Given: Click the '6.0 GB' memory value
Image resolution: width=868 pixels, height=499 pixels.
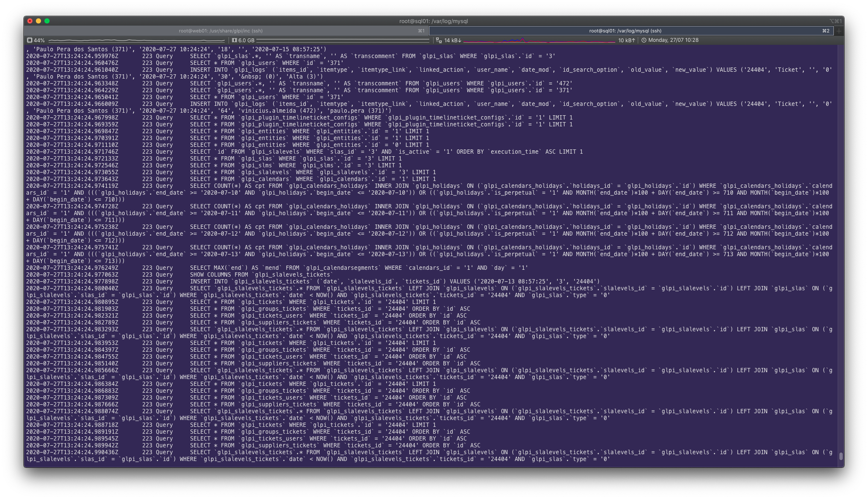Looking at the screenshot, I should point(246,40).
